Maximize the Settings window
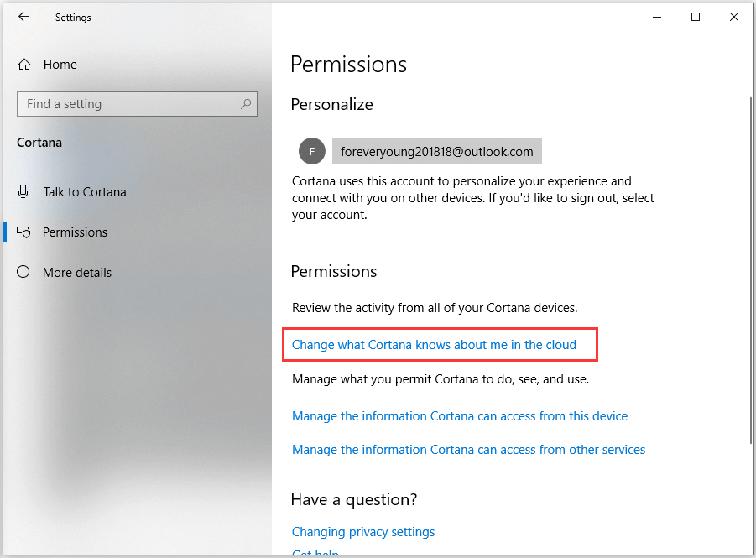The image size is (756, 558). tap(696, 17)
